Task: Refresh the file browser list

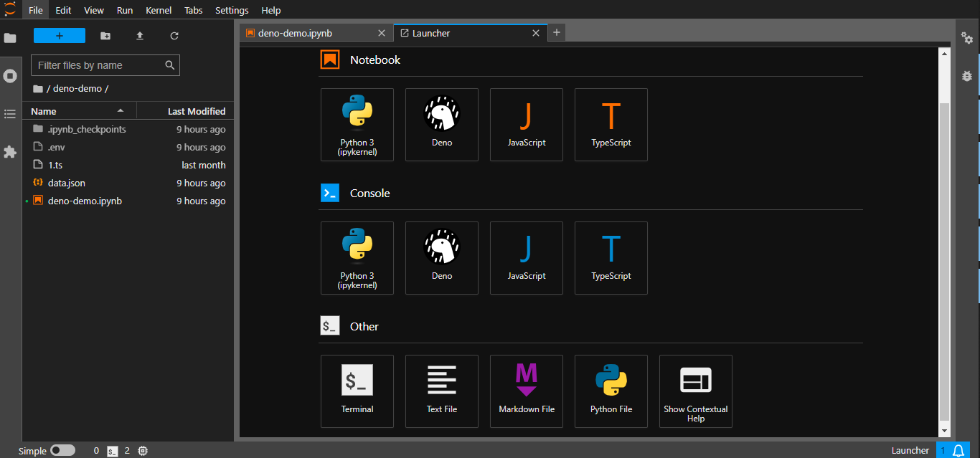Action: 174,36
